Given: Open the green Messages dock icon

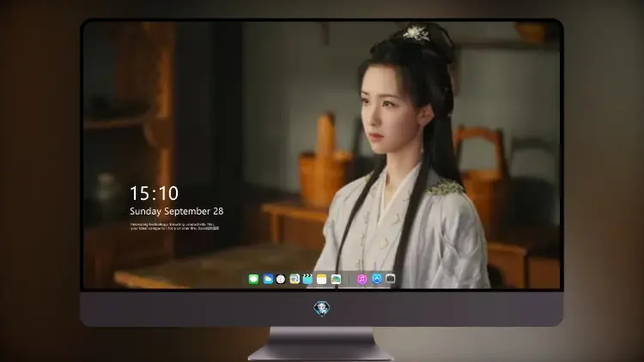Looking at the screenshot, I should pyautogui.click(x=253, y=280).
